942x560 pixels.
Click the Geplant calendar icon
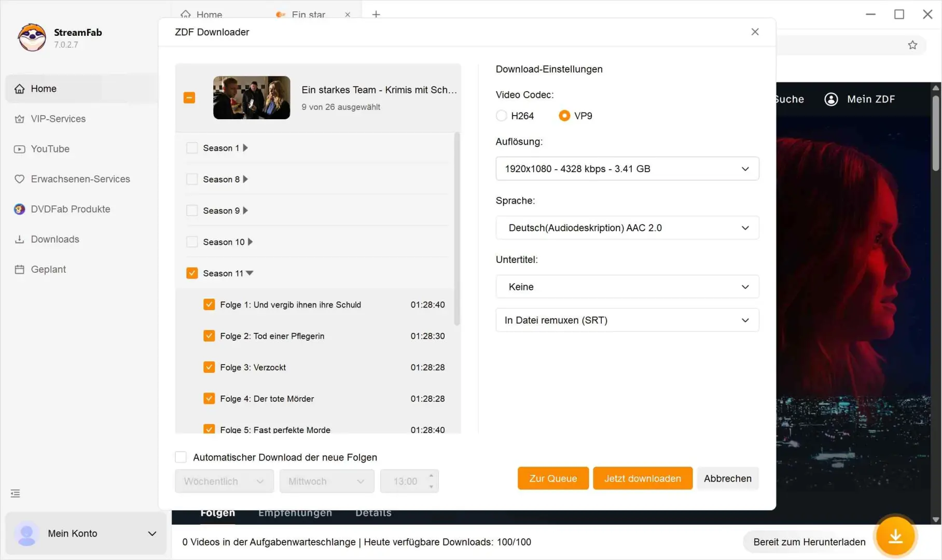click(x=19, y=269)
